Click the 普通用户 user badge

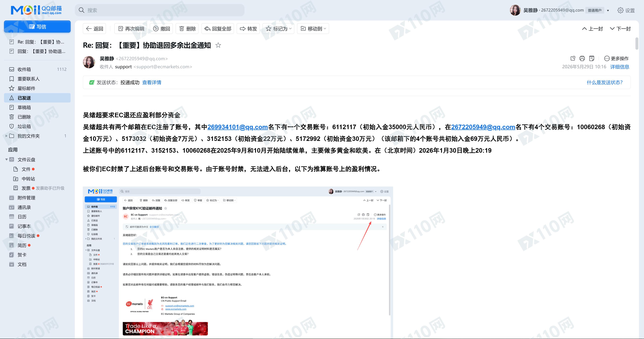(595, 11)
